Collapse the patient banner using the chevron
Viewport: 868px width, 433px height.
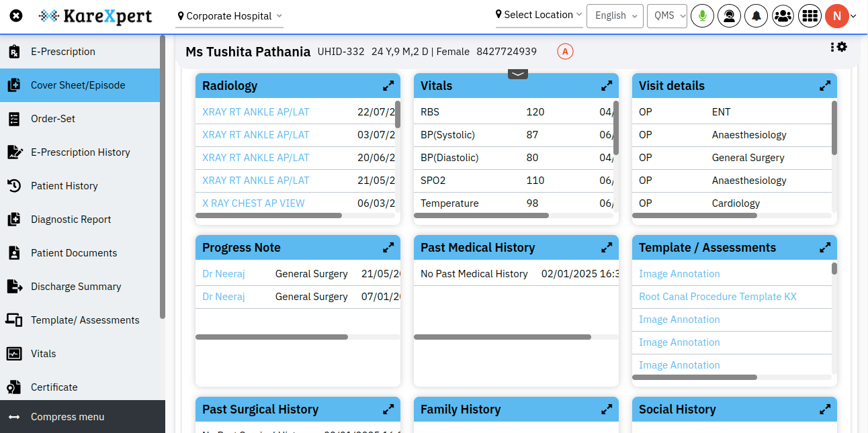[x=517, y=73]
